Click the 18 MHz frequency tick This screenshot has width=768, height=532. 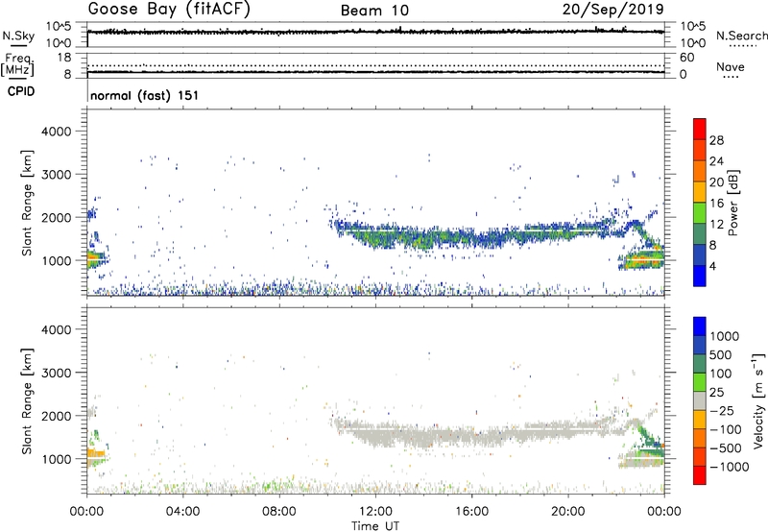63,58
